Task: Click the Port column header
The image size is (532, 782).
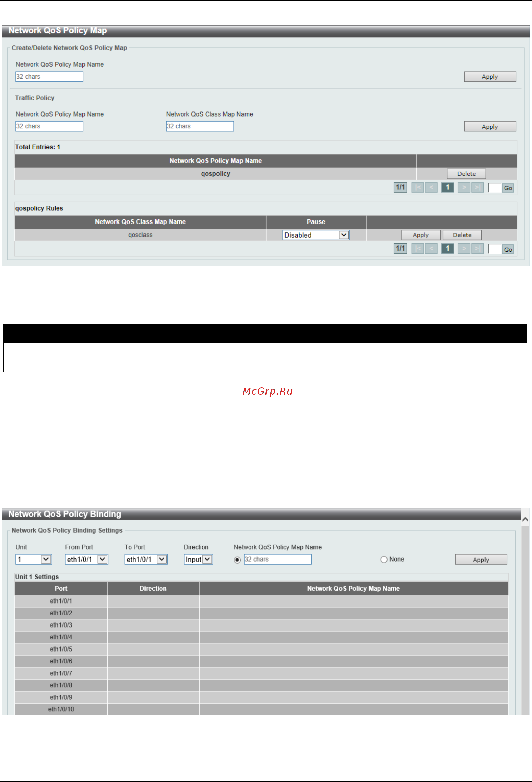Action: tap(61, 589)
